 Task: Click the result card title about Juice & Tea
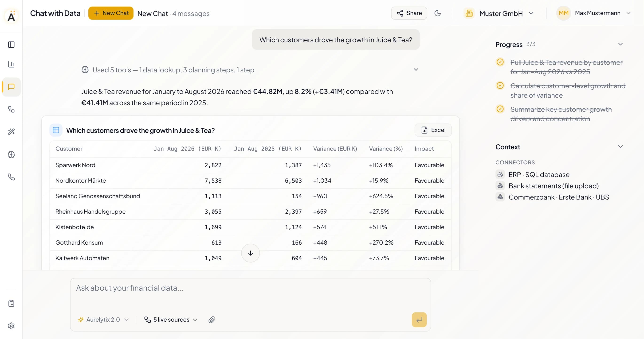tap(140, 130)
